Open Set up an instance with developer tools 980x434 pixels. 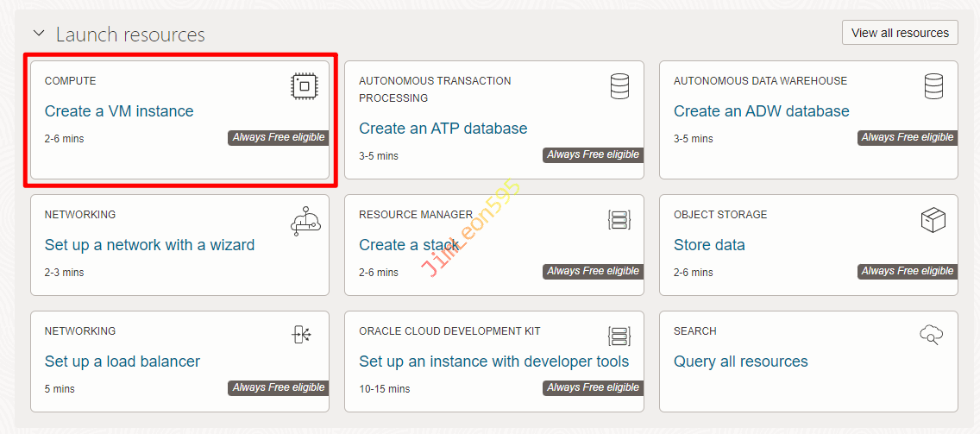(x=493, y=362)
